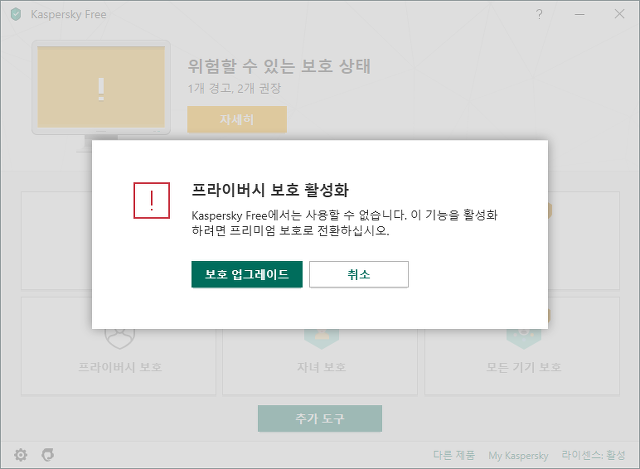Minimize the Kaspersky Free window
Screen dimensions: 640x469
(580, 14)
